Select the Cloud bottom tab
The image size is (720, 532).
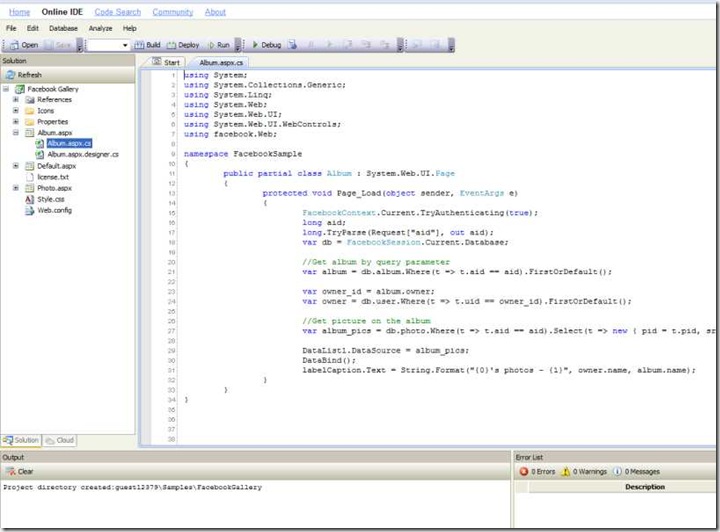pyautogui.click(x=60, y=440)
